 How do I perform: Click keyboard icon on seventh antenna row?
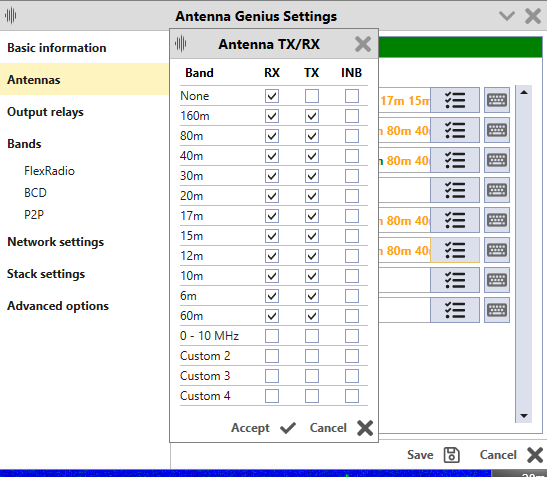497,280
